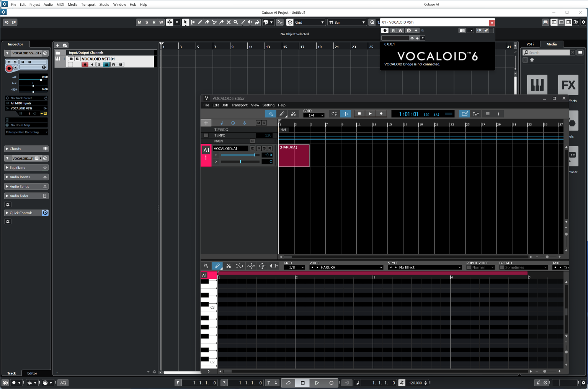Select the pencil tool in VOCALOID6 toolbar

click(x=282, y=114)
